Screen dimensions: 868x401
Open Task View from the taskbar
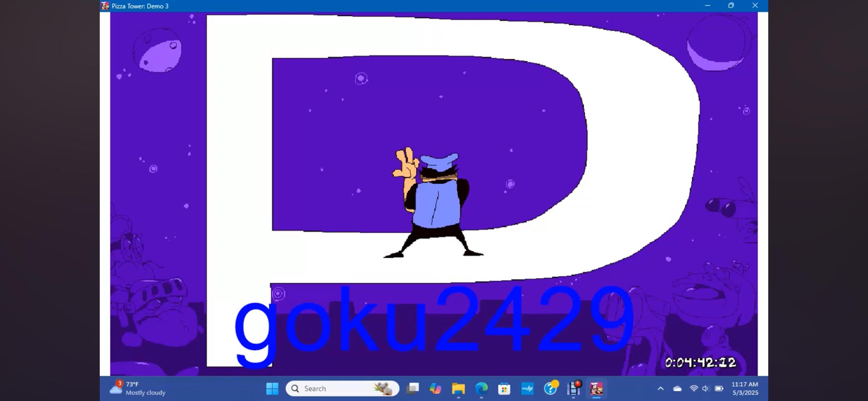(x=412, y=388)
